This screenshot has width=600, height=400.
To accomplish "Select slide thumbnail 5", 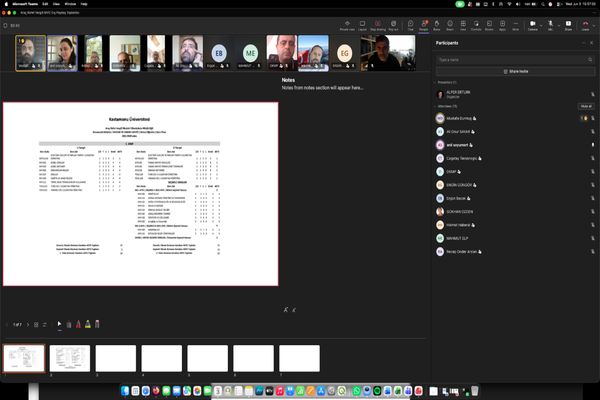I will coord(207,358).
